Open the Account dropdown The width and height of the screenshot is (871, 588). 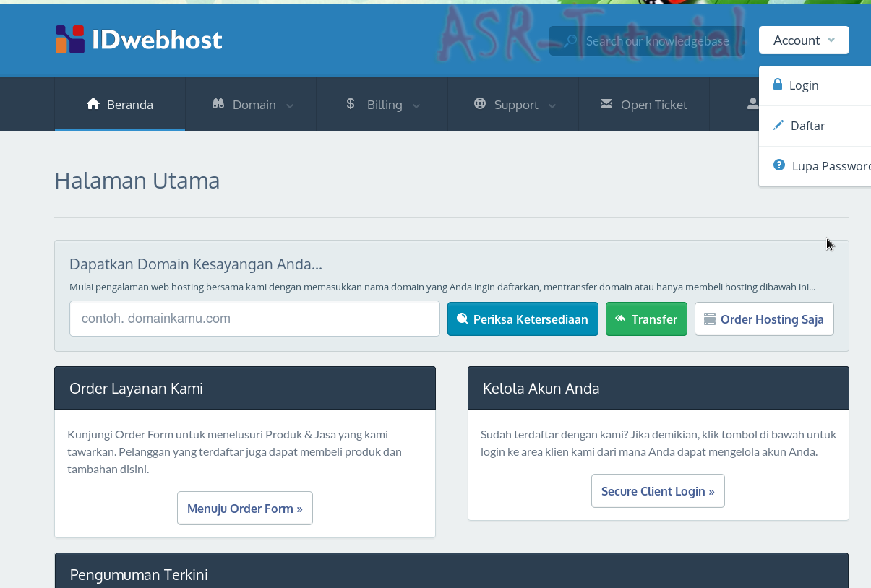coord(803,40)
